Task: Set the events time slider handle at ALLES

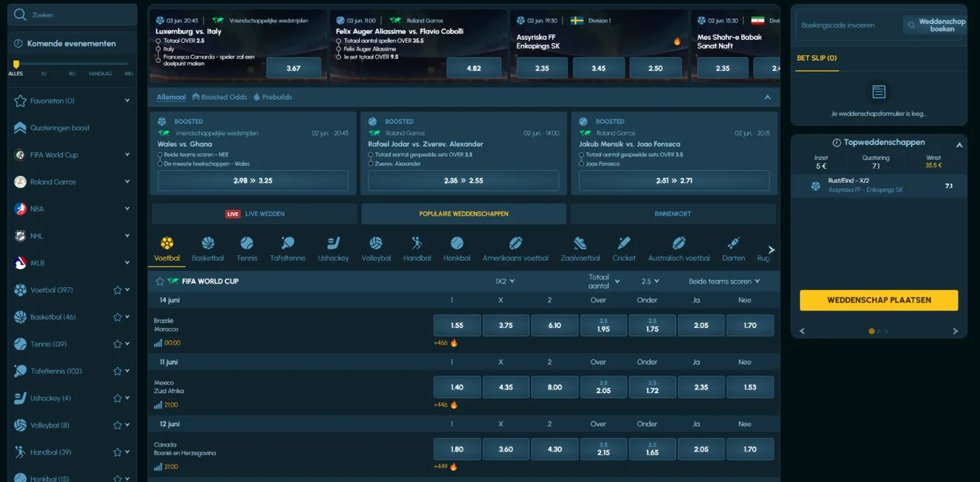Action: [x=16, y=64]
